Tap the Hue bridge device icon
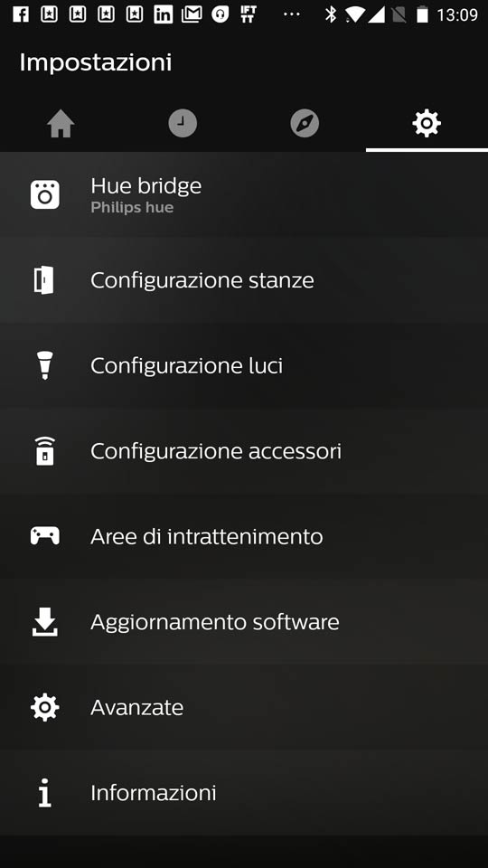The image size is (488, 868). 45,195
